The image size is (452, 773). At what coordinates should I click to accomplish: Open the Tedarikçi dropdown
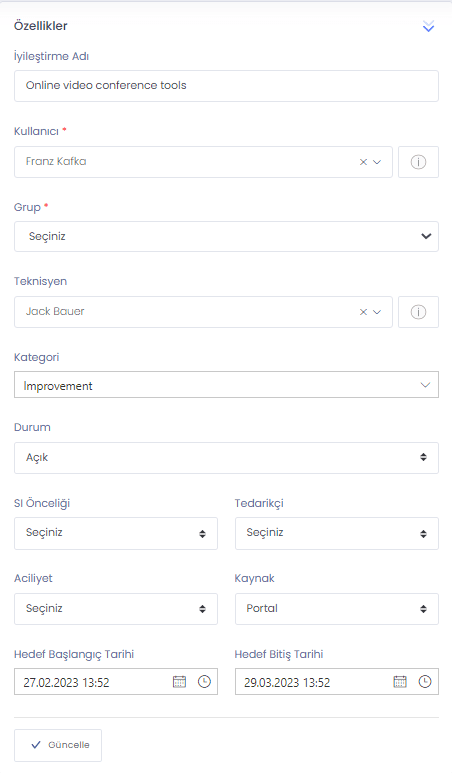point(337,533)
